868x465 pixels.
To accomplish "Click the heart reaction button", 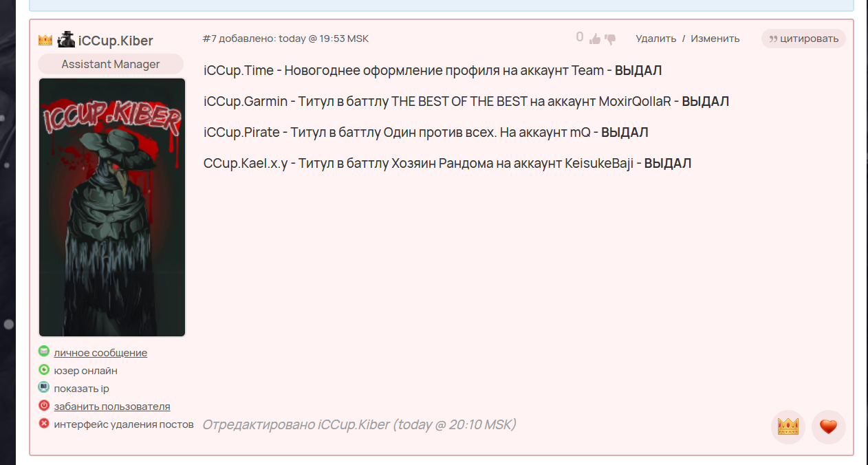I will (x=829, y=427).
